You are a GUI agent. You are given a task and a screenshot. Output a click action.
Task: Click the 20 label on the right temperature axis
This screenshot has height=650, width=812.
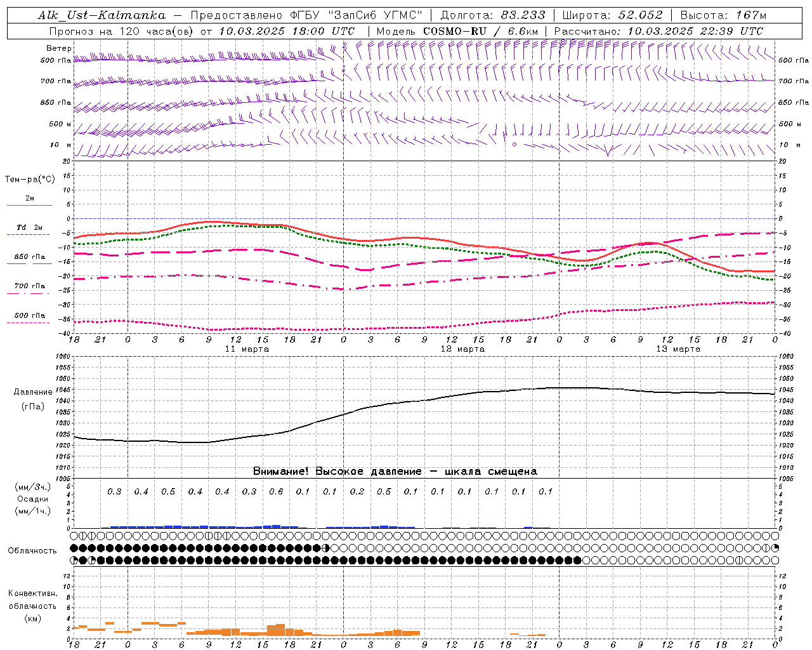[782, 161]
